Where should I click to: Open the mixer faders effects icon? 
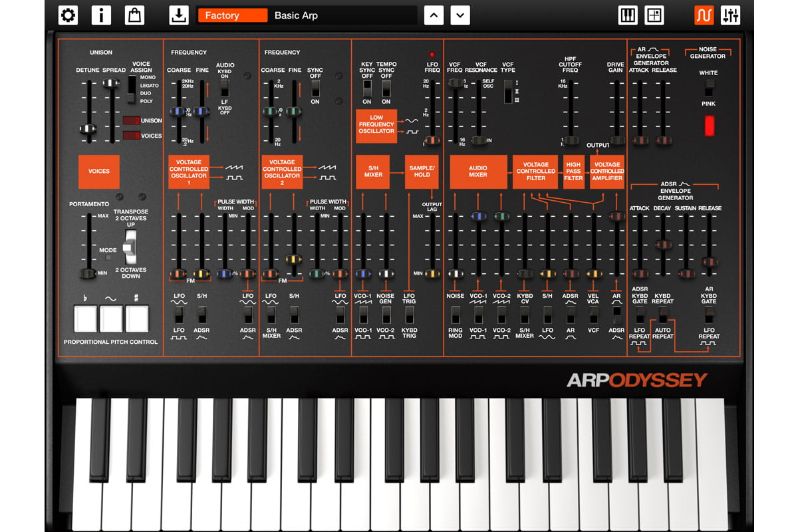pos(730,15)
